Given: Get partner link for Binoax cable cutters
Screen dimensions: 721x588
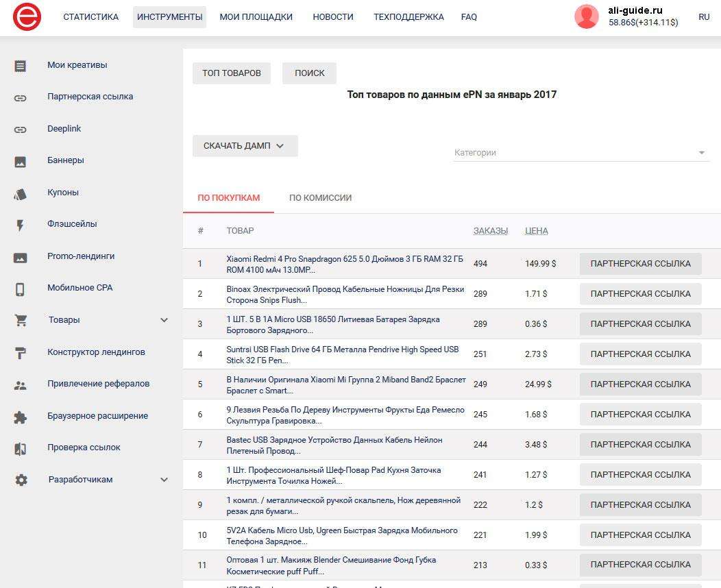Looking at the screenshot, I should click(x=641, y=294).
